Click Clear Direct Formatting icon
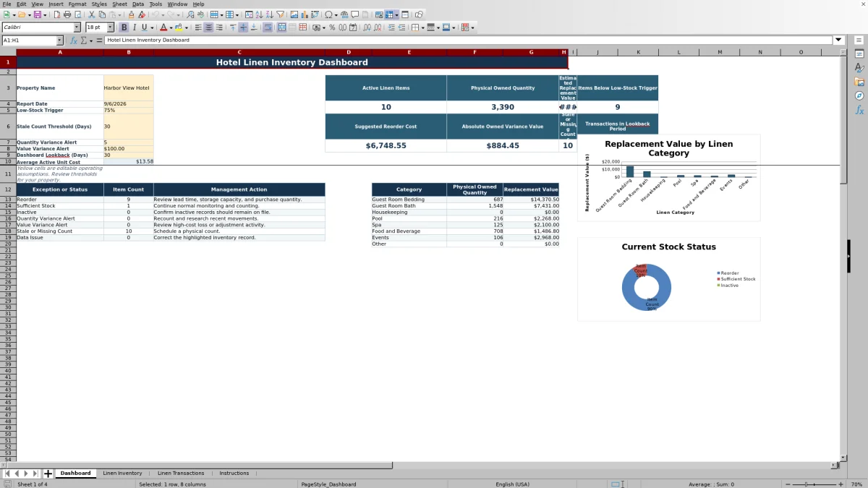The image size is (868, 488). tap(142, 14)
